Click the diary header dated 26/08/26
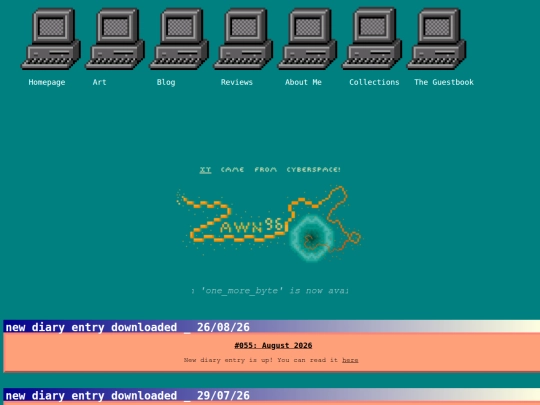The width and height of the screenshot is (540, 405). click(x=271, y=327)
